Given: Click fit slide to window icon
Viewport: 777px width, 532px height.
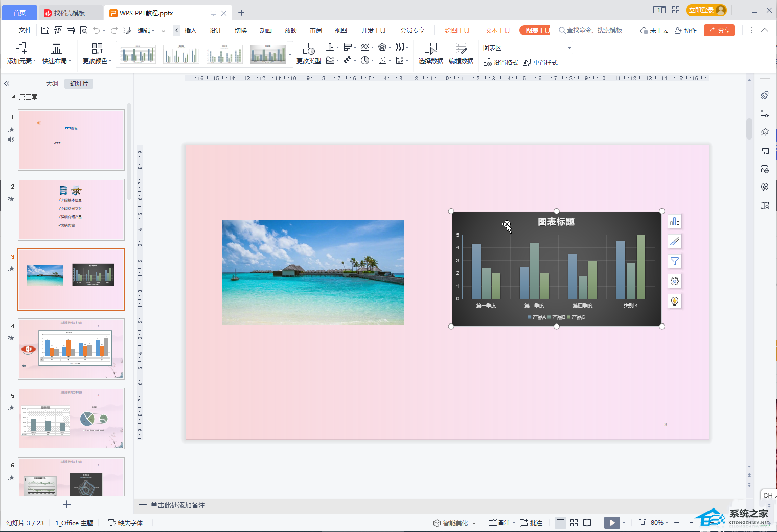Looking at the screenshot, I should pyautogui.click(x=643, y=523).
